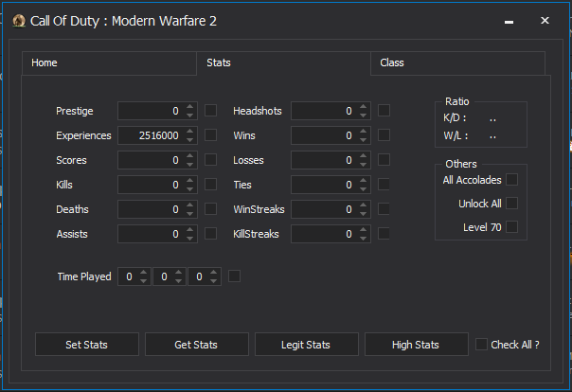Increment Kills with the up arrow
572x392 pixels.
189,180
